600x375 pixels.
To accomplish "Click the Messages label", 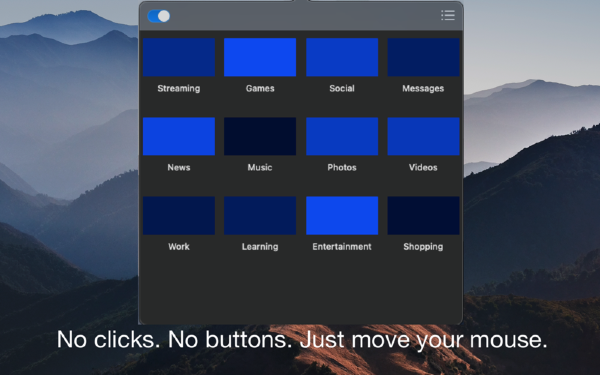I will 423,88.
